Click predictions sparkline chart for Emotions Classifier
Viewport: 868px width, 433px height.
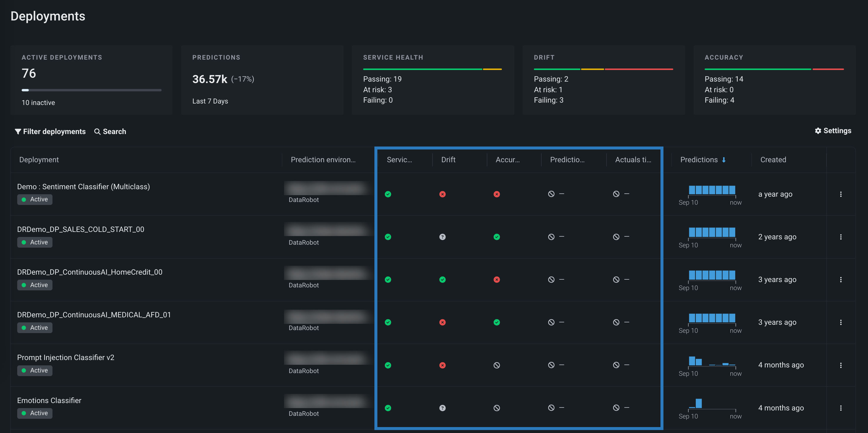click(712, 404)
